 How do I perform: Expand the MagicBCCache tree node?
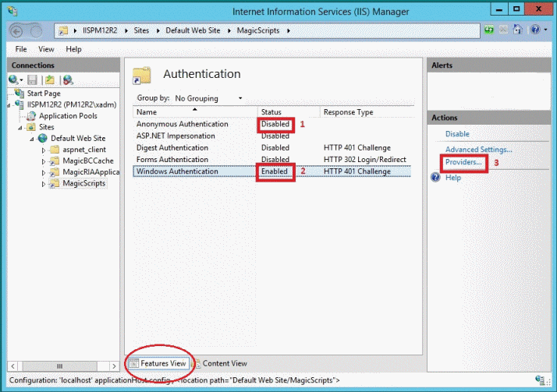point(44,161)
